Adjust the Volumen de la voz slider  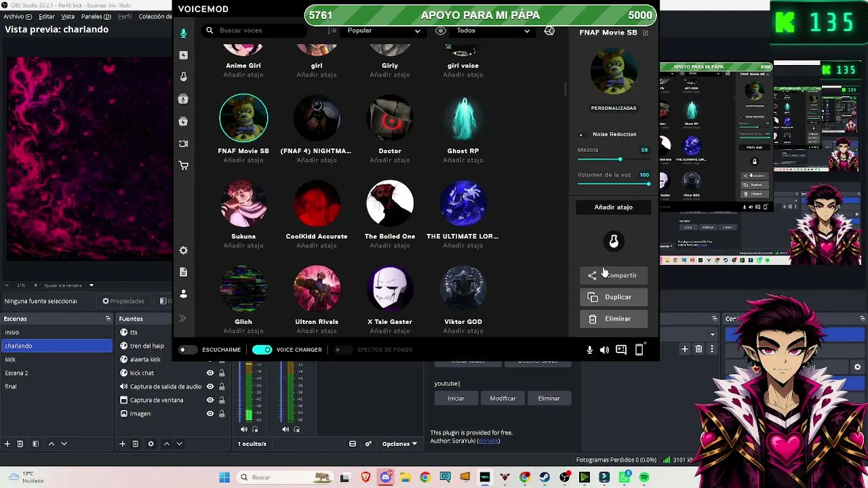(x=614, y=184)
